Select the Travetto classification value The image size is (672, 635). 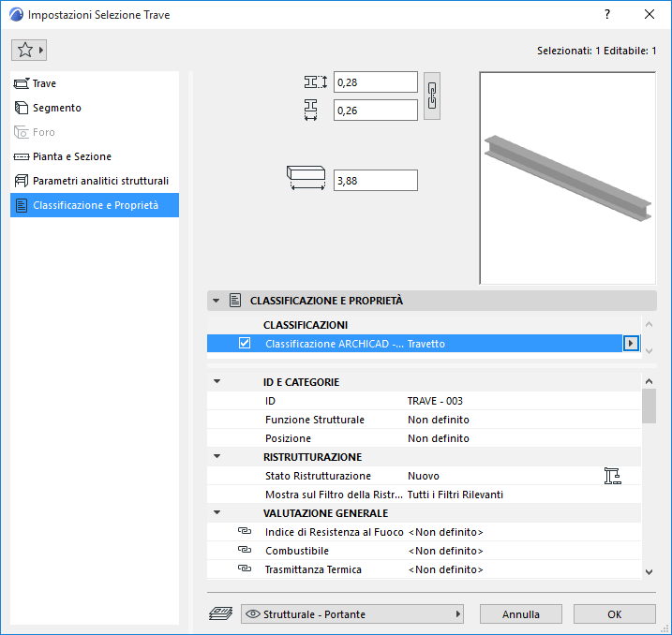pyautogui.click(x=426, y=344)
